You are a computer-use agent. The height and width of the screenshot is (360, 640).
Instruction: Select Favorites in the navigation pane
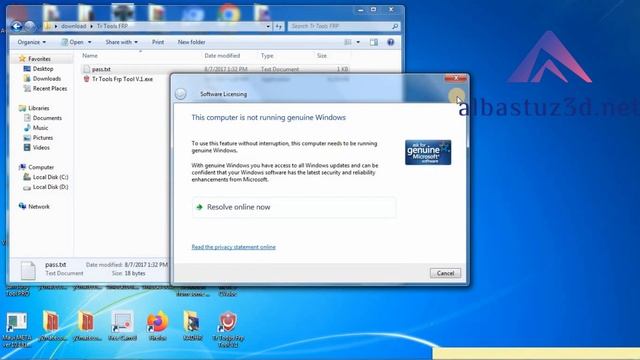(39, 59)
